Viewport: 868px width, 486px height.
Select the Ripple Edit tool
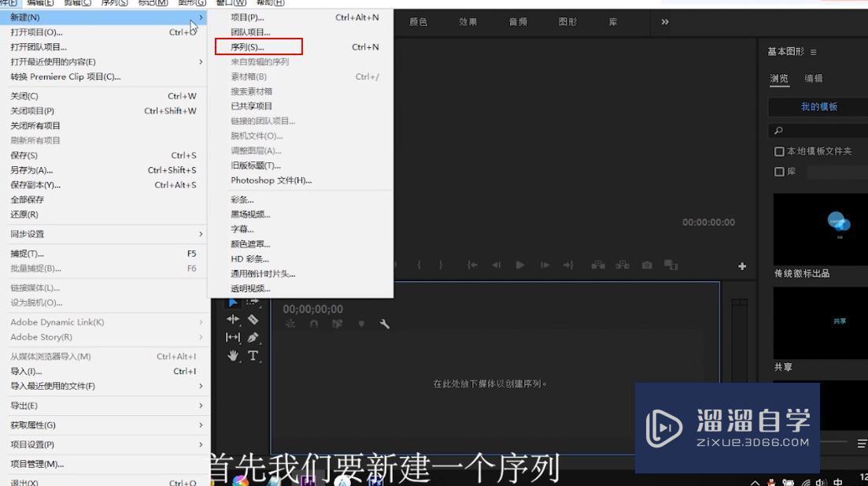pos(232,319)
